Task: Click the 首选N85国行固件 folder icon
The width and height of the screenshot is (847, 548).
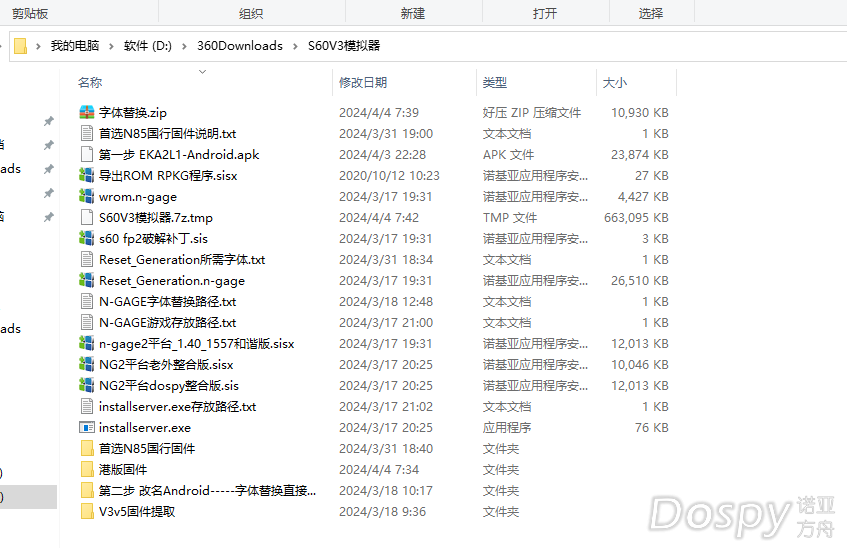Action: pos(86,448)
